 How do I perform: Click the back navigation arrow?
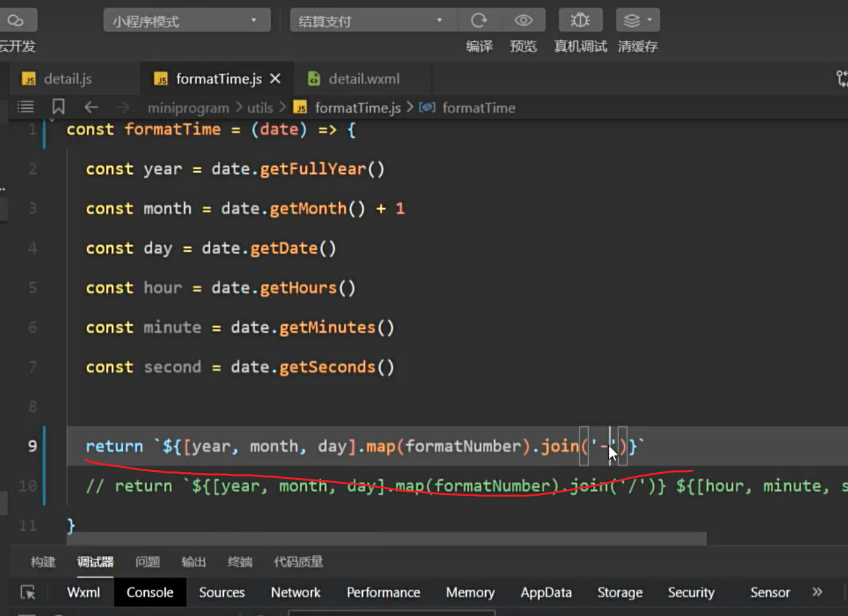(91, 107)
